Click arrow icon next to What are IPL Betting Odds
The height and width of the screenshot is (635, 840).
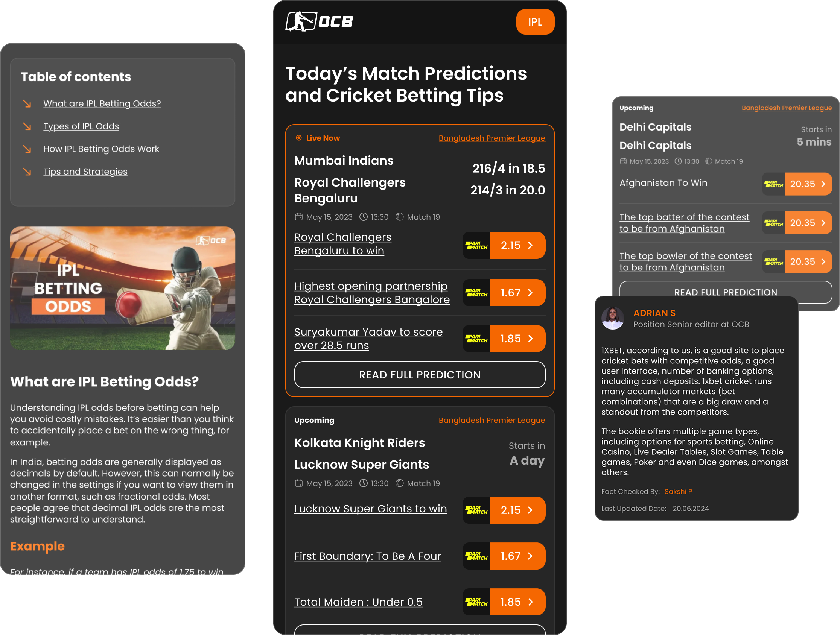coord(27,103)
